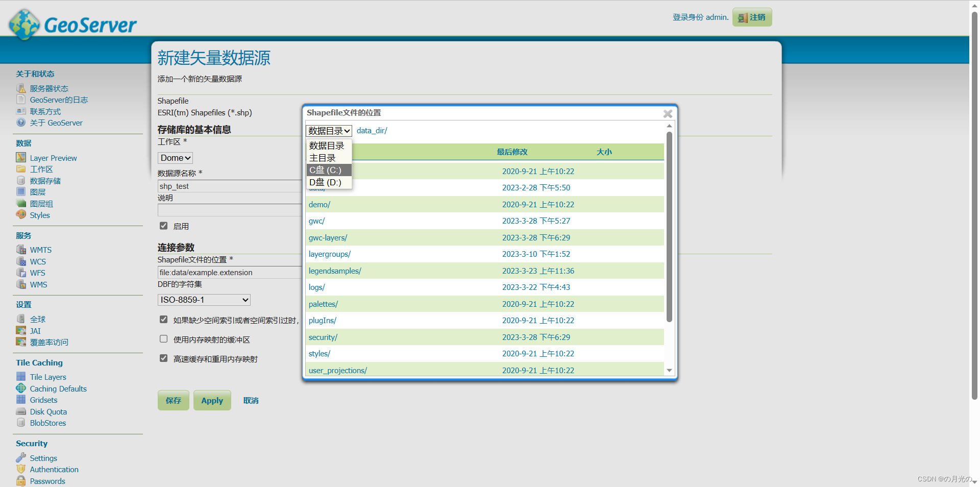Toggle 高速缓存和重用内存映射 checkbox

point(163,358)
